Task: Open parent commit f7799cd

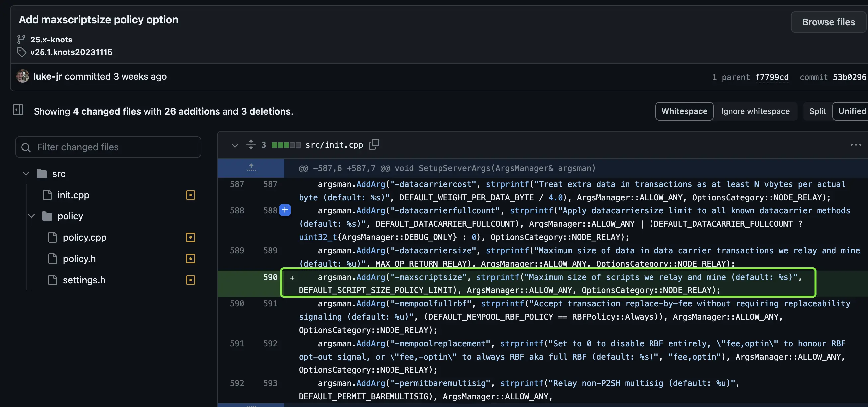Action: click(x=772, y=77)
